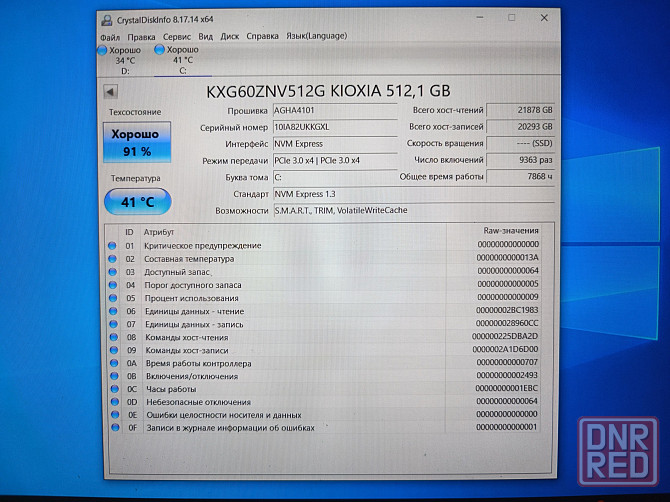Image resolution: width=670 pixels, height=502 pixels.
Task: Click status dot for Порог доступного запаса
Action: [x=113, y=285]
